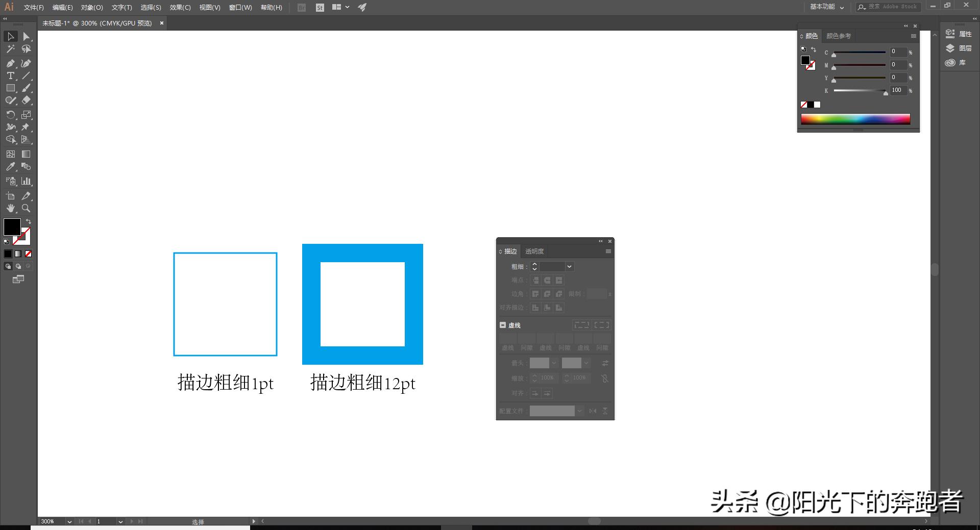Enable the 虚线 dashed-line checkbox in Stroke panel
Image resolution: width=980 pixels, height=530 pixels.
tap(502, 325)
